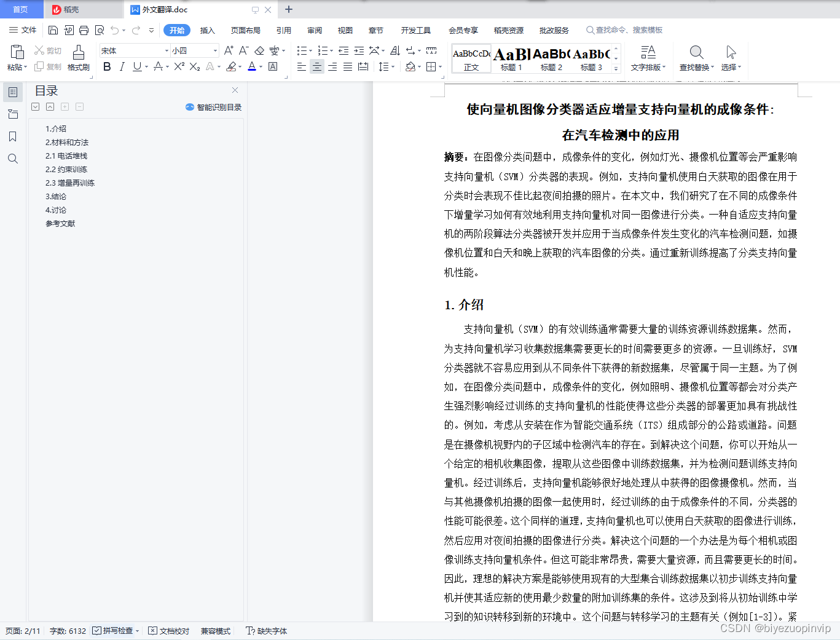Justify text alignment
This screenshot has height=640, width=840.
[x=348, y=66]
